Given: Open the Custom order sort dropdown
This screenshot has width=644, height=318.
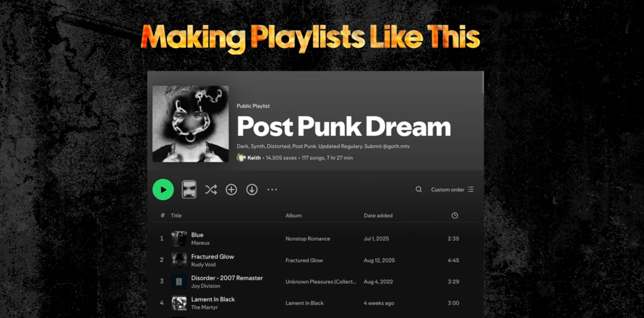Looking at the screenshot, I should click(x=452, y=190).
